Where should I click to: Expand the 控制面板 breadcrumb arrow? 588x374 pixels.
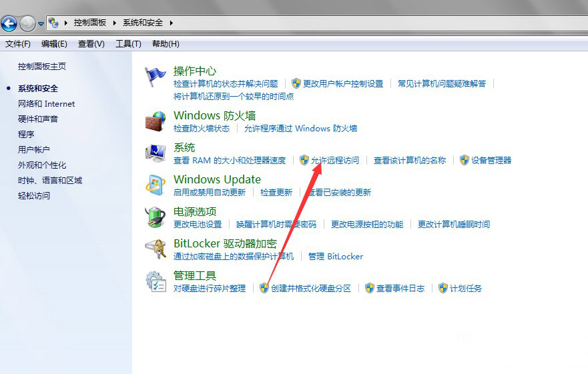pos(115,23)
